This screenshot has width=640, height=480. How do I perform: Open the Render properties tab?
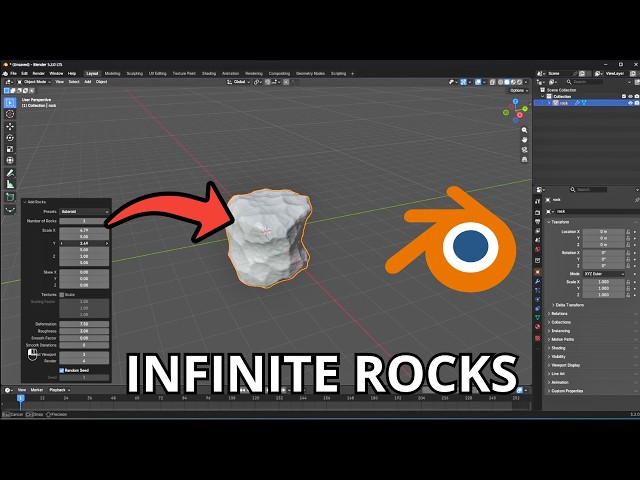(538, 213)
